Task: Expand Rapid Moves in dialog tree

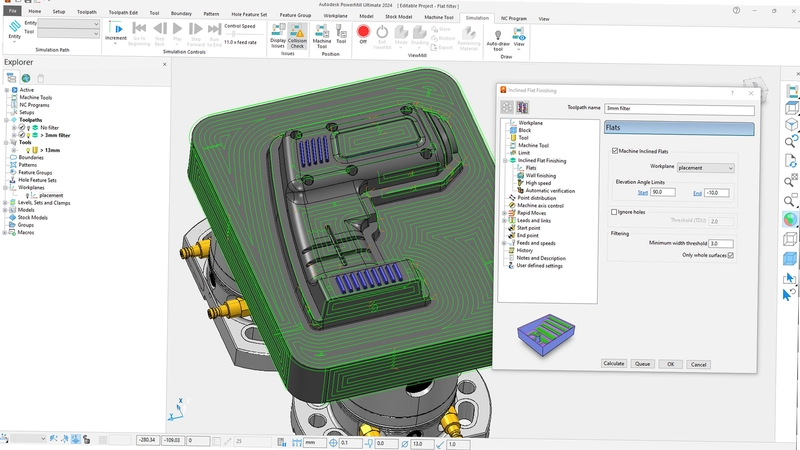Action: click(505, 213)
